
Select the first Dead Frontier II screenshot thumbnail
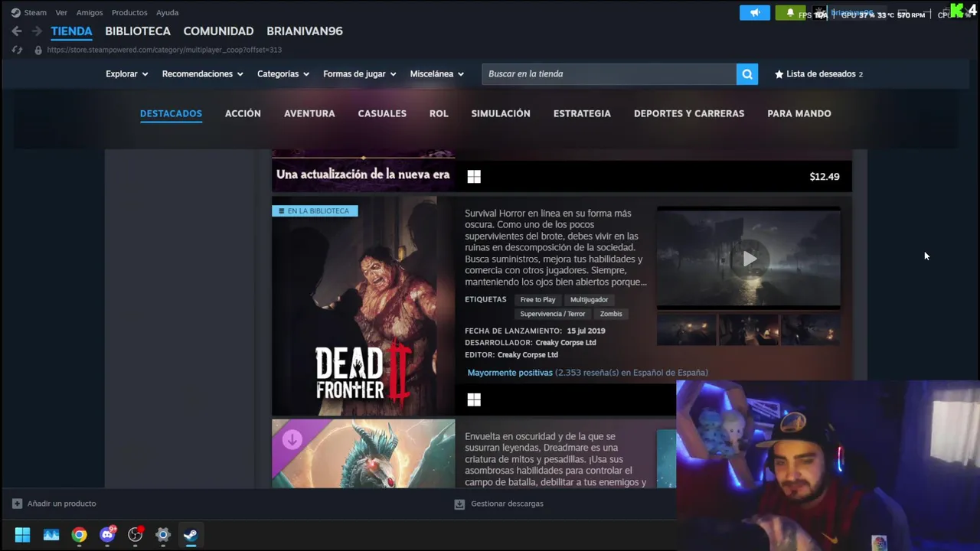coord(687,329)
